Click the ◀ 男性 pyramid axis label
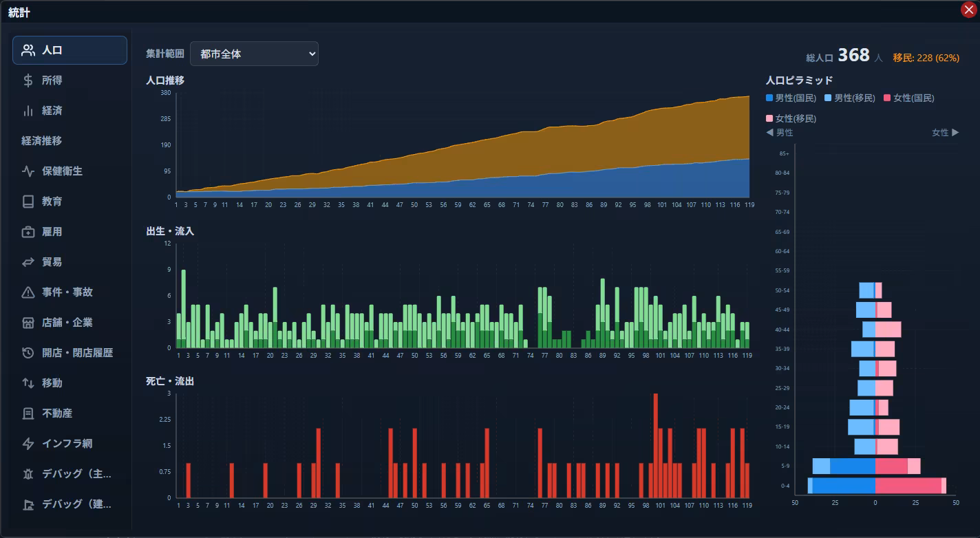This screenshot has width=980, height=538. point(779,133)
